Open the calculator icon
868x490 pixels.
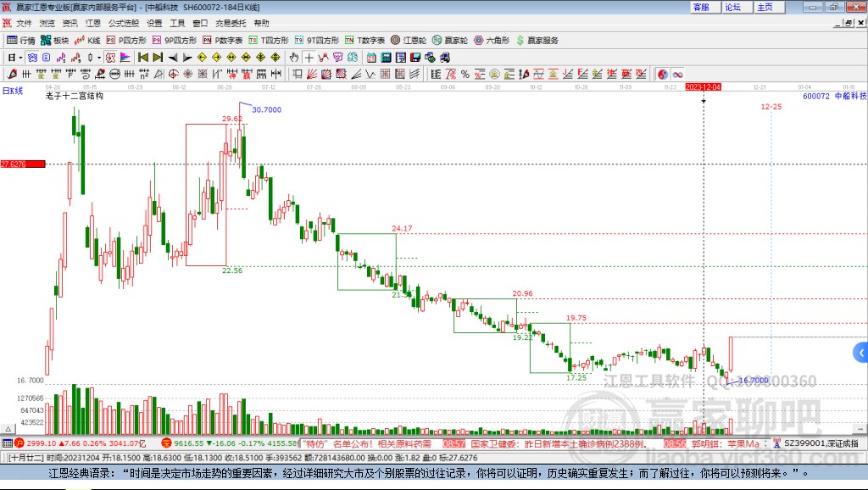coord(386,58)
